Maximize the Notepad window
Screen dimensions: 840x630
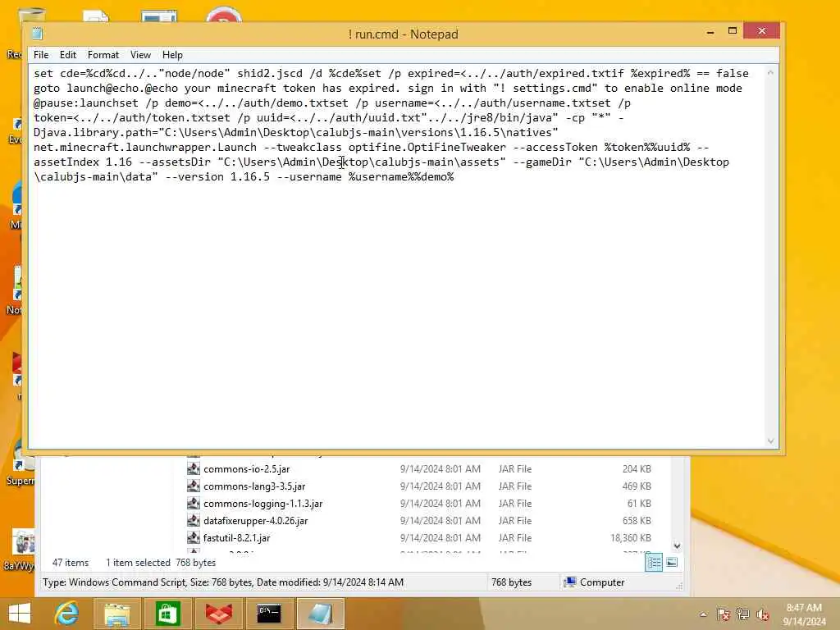coord(733,31)
